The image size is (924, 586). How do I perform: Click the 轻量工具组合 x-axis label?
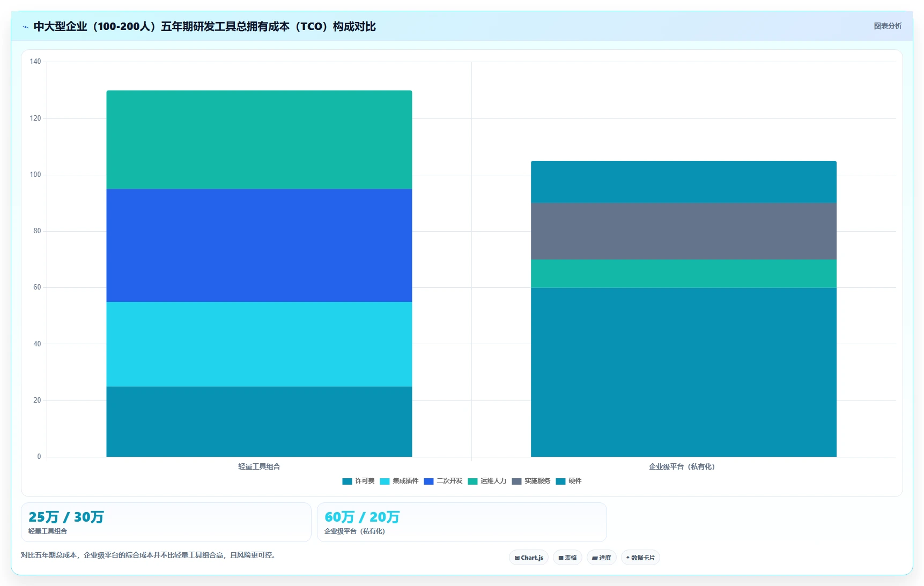tap(259, 466)
